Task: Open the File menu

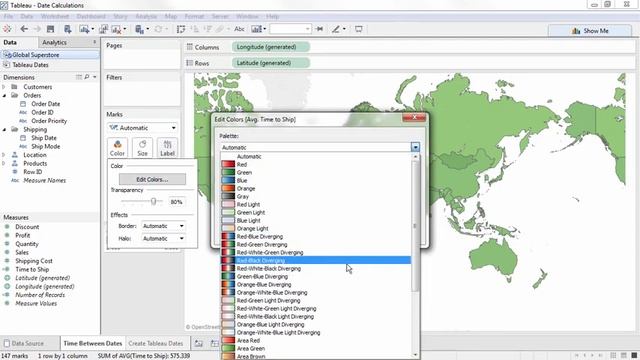Action: pyautogui.click(x=8, y=16)
